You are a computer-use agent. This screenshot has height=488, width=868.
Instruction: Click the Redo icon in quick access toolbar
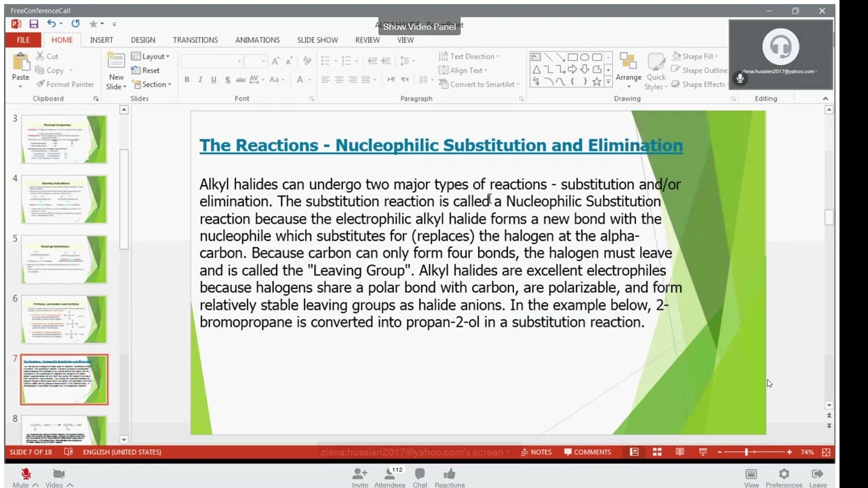coord(75,24)
